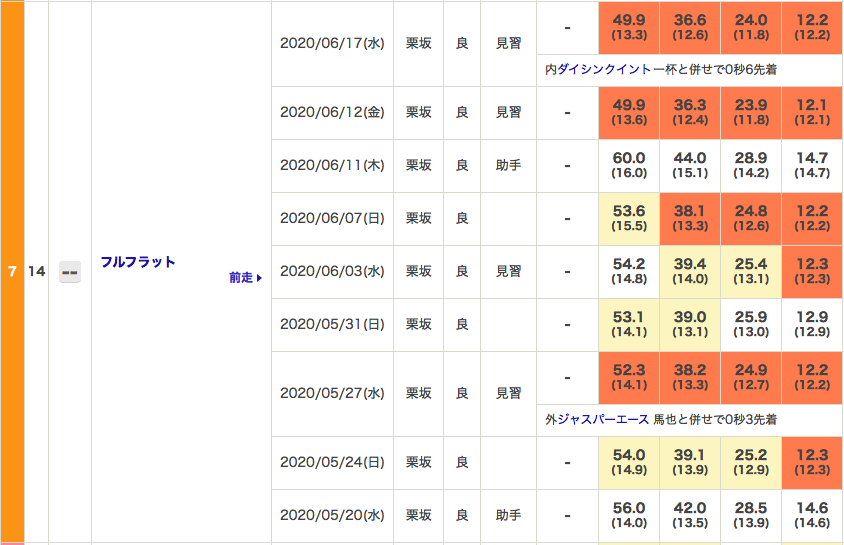Click the 49.9 (13.6) time cell
Viewport: 844px width, 545px height.
click(x=629, y=112)
